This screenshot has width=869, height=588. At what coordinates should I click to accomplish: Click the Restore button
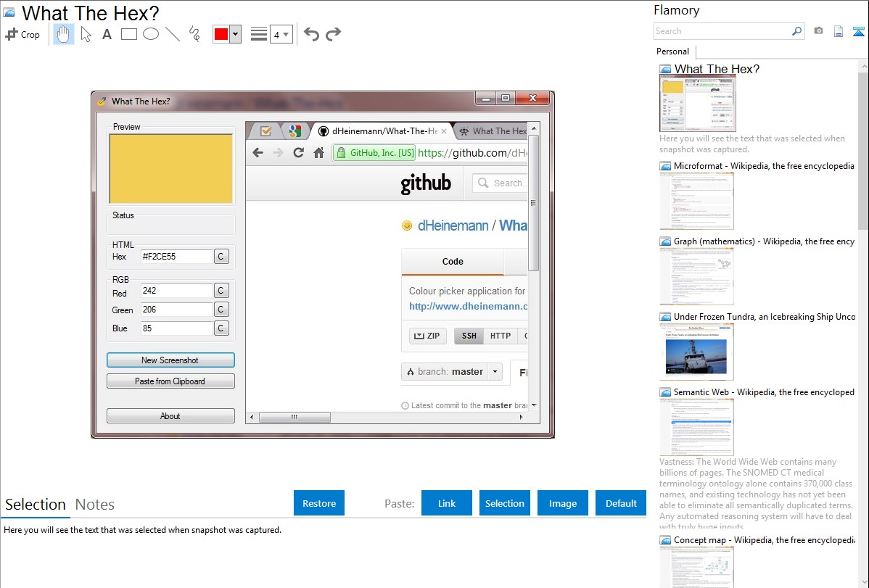(319, 503)
